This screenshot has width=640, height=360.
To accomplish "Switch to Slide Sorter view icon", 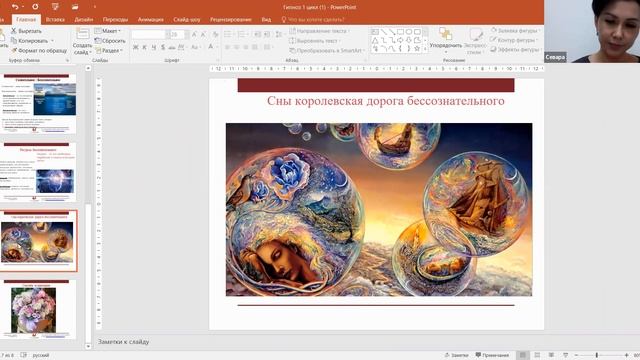I will coord(537,355).
